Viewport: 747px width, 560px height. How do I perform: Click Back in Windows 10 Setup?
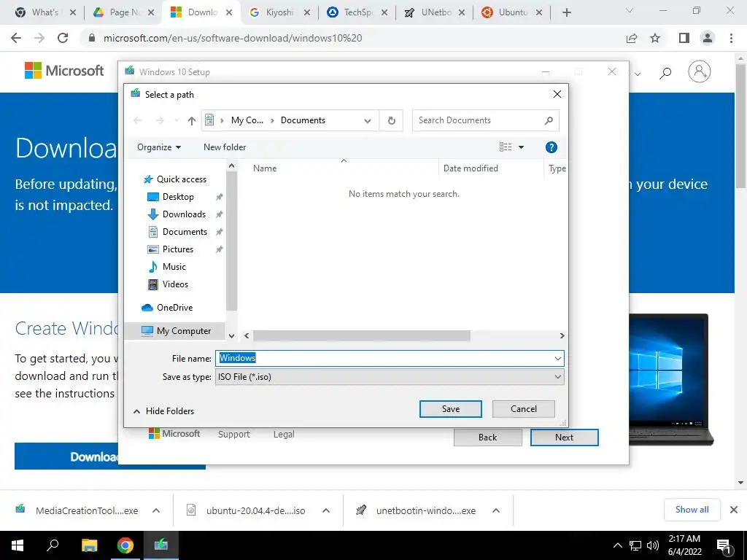pyautogui.click(x=487, y=437)
